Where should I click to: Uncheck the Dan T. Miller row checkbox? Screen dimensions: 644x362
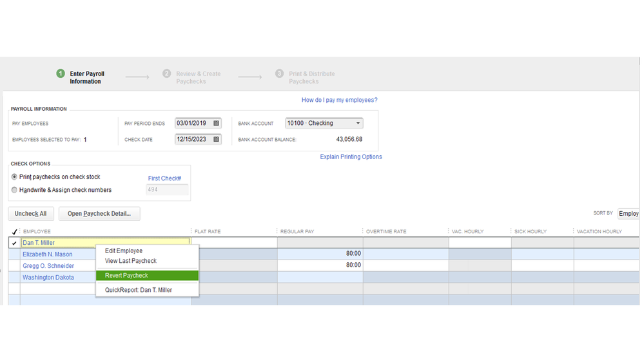[x=14, y=243]
